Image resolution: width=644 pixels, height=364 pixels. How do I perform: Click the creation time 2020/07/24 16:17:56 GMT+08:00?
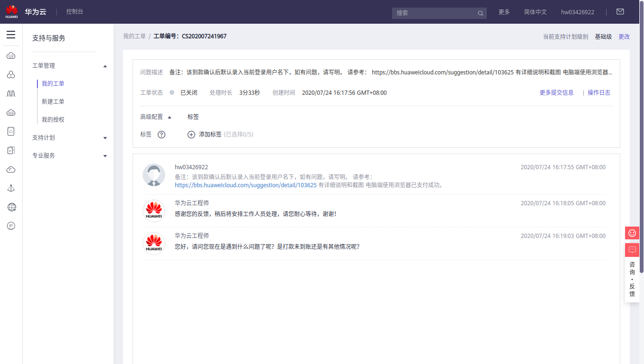tap(344, 92)
